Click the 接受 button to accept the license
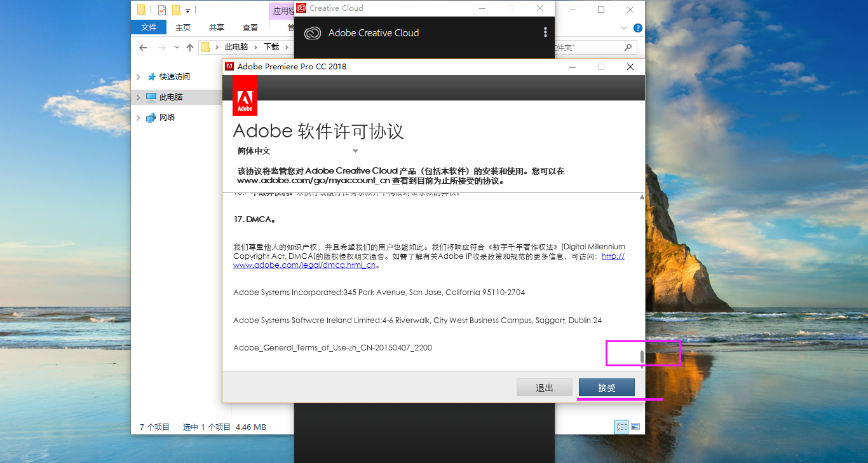The height and width of the screenshot is (463, 868). click(607, 387)
